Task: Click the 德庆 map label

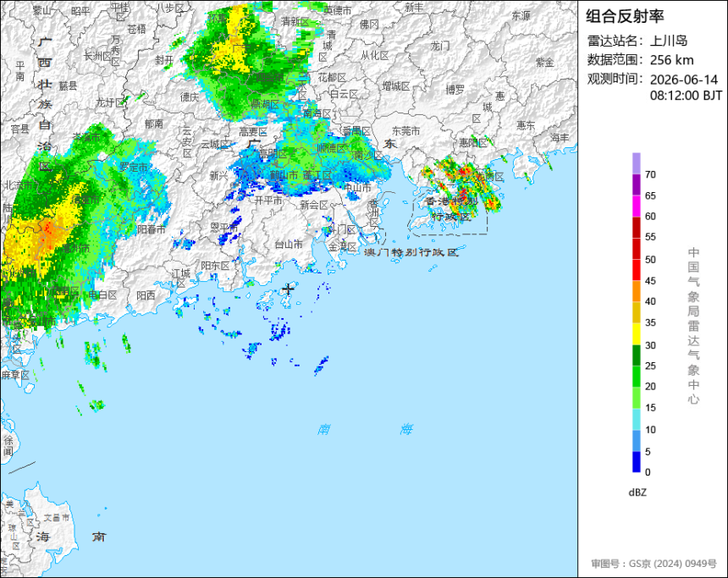Action: 190,96
